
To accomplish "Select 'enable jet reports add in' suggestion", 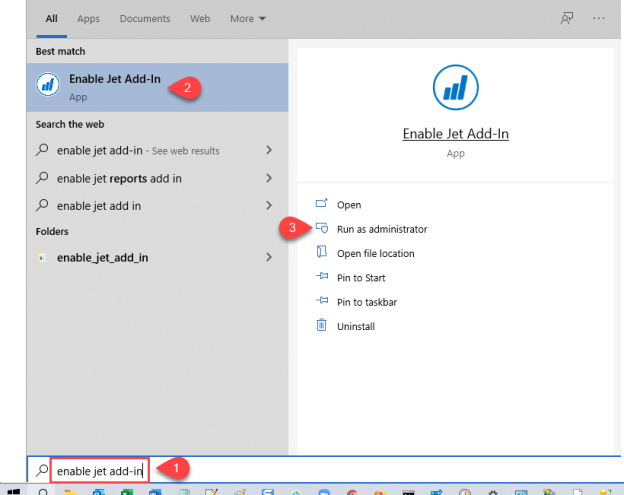I will pos(119,179).
